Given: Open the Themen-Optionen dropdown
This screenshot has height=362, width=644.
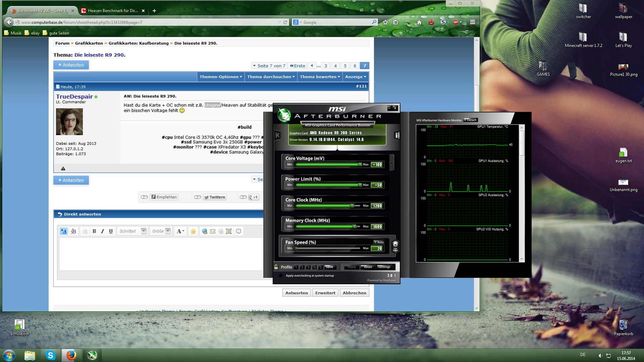Looking at the screenshot, I should pyautogui.click(x=221, y=77).
